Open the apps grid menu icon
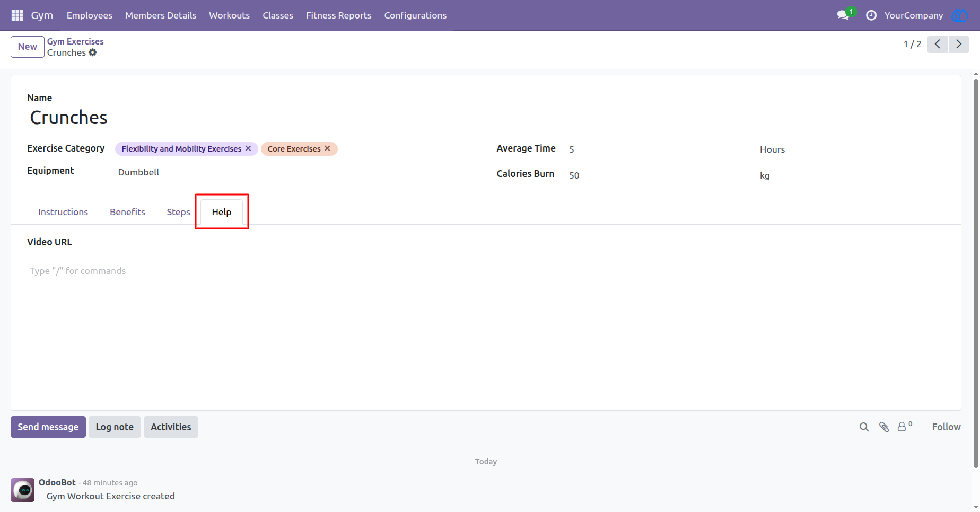 pos(17,15)
